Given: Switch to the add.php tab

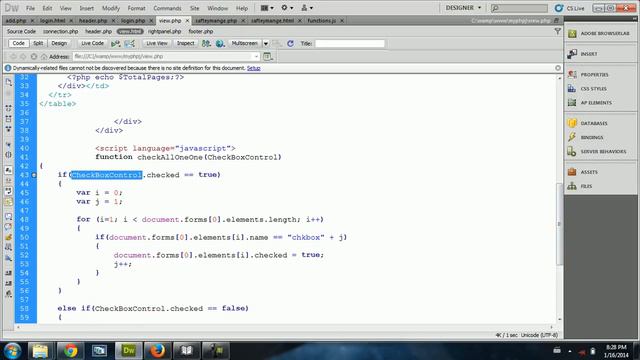Looking at the screenshot, I should click(16, 20).
